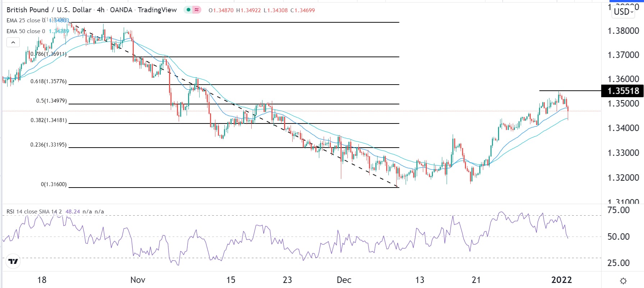This screenshot has height=288, width=644.
Task: Click the 0.236 Fibonacci level label
Action: pos(49,145)
